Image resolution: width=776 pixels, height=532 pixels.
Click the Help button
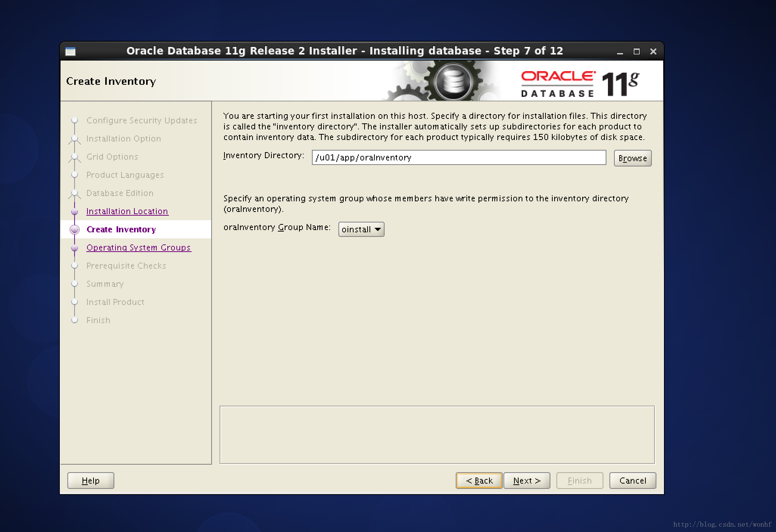click(x=90, y=481)
